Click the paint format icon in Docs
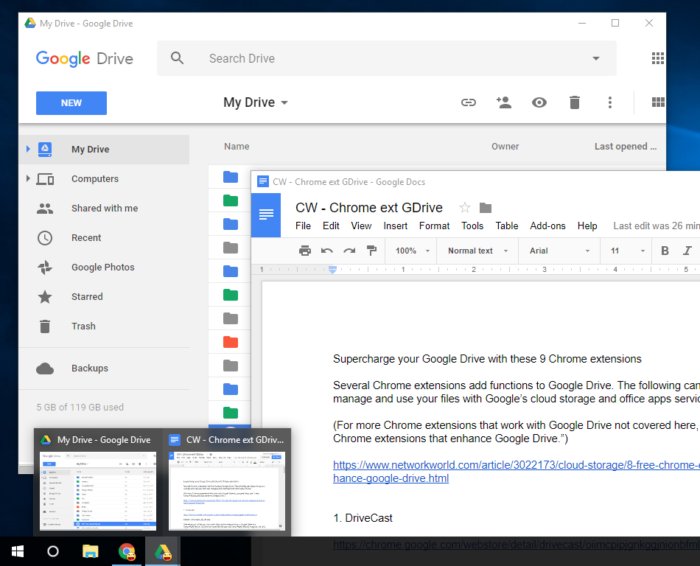 pyautogui.click(x=371, y=251)
